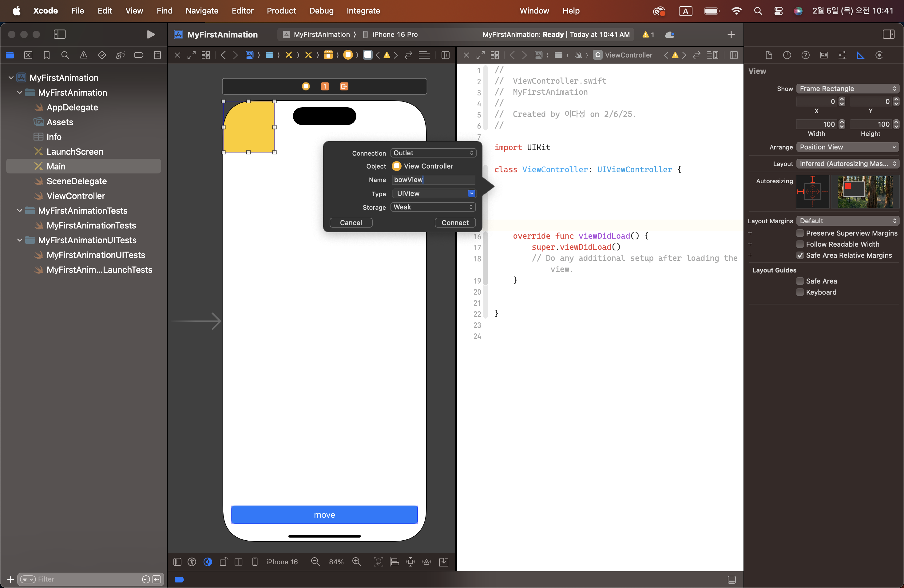Enable the Keyboard layout guide checkbox

[x=800, y=292]
